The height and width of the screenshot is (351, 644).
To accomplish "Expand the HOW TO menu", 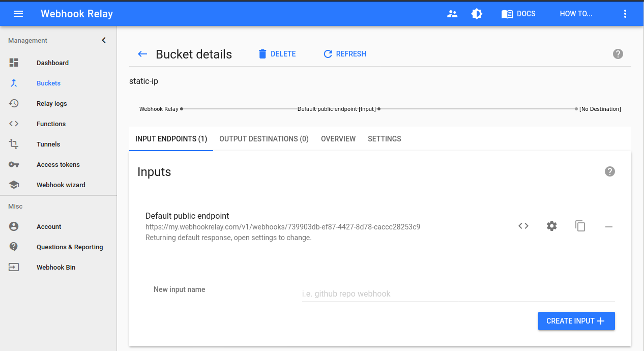I will pos(576,14).
